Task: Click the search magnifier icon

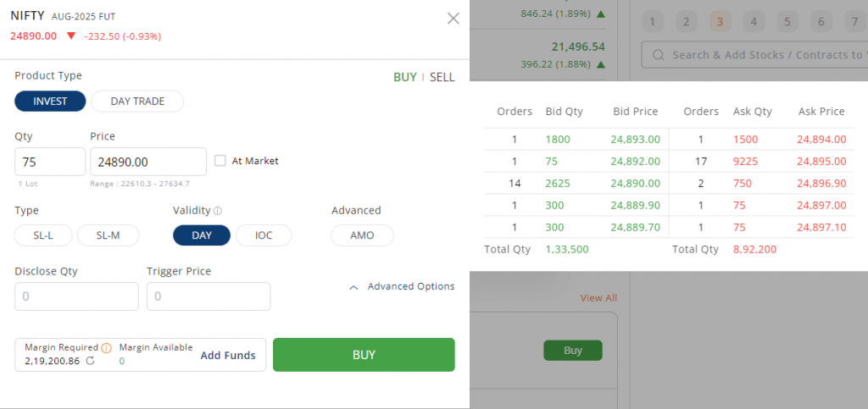Action: [x=658, y=55]
